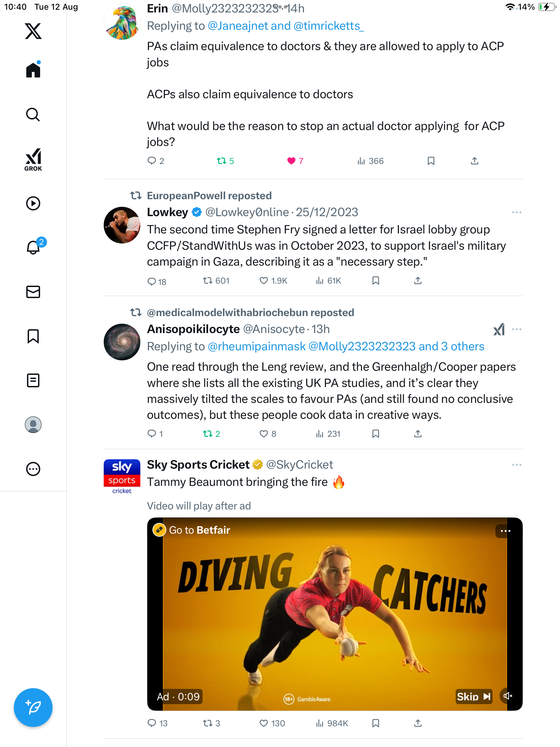Go to the Home feed icon
The image size is (560, 747).
click(x=33, y=70)
